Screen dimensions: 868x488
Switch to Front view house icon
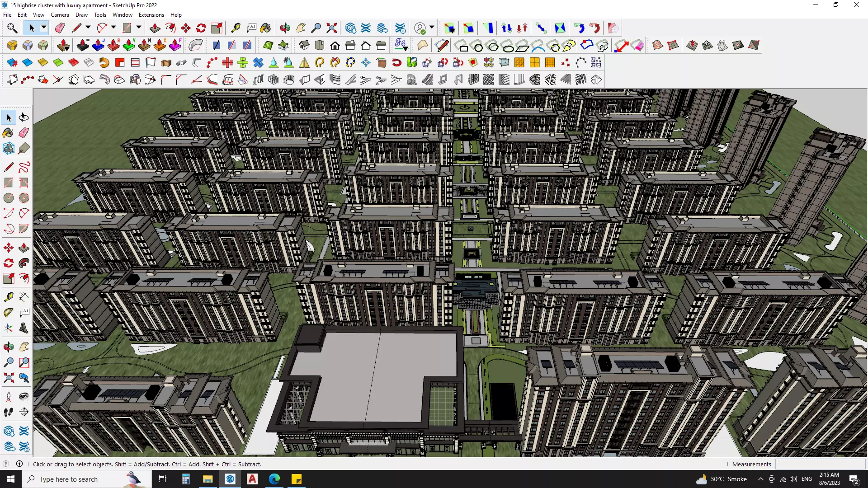(x=335, y=45)
